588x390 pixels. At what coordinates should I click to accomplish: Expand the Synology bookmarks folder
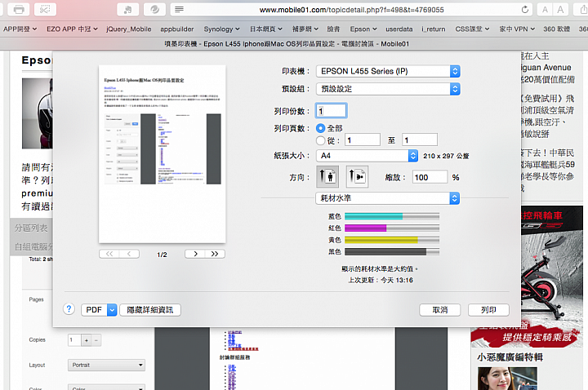[221, 29]
